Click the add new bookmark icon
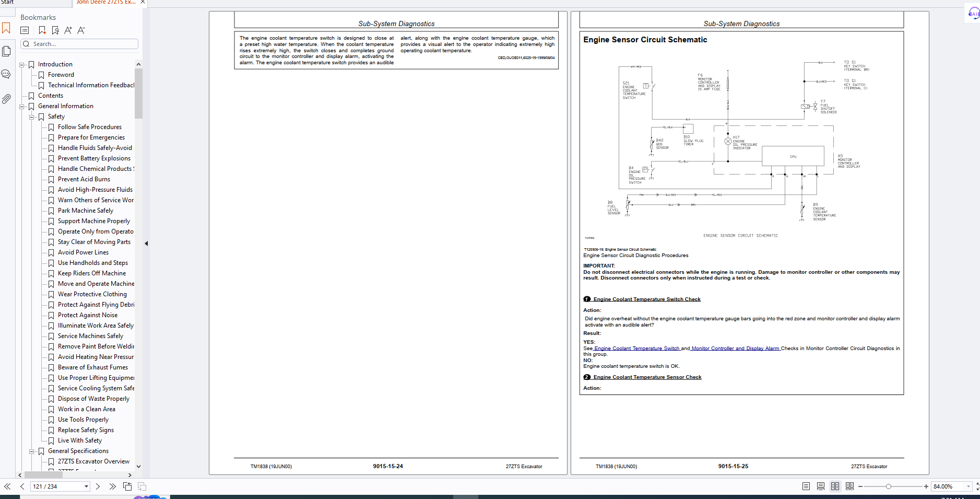Image resolution: width=980 pixels, height=499 pixels. [42, 30]
